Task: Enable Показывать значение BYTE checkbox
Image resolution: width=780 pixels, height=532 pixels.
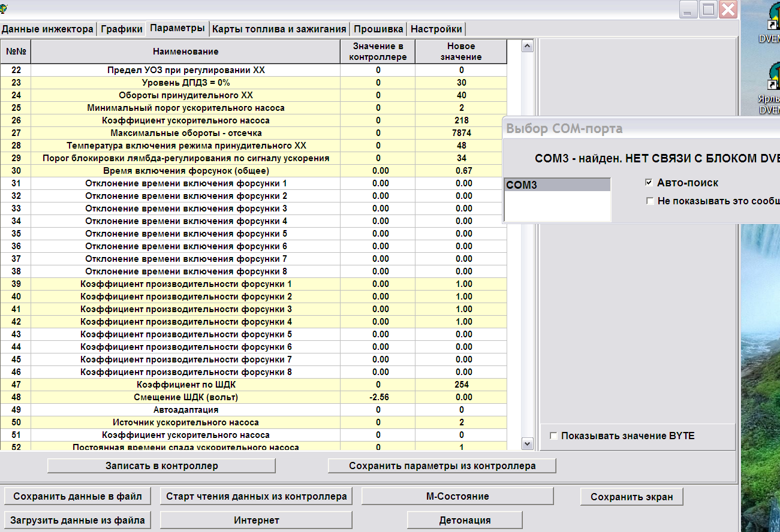Action: click(x=553, y=436)
